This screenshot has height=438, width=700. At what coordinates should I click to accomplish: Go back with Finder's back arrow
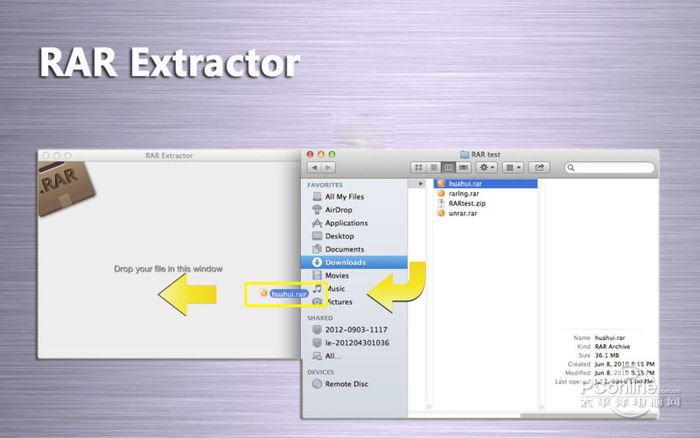click(x=314, y=167)
